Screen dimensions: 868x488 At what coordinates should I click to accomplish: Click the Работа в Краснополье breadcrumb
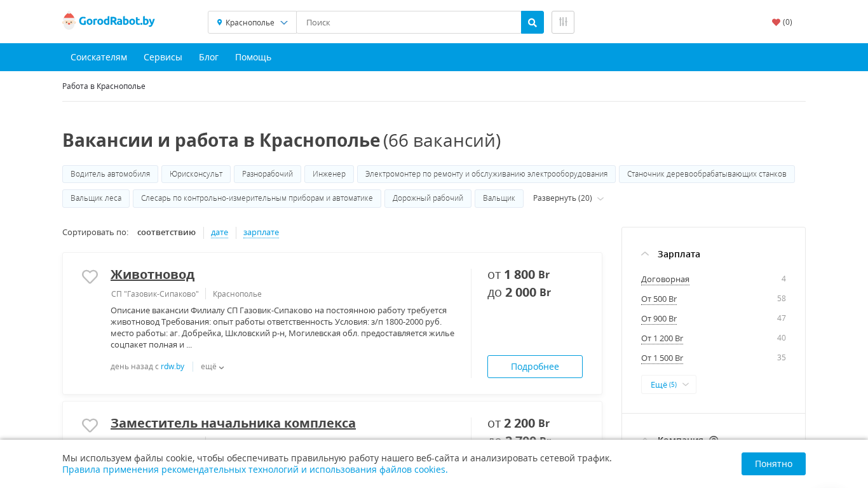coord(104,86)
